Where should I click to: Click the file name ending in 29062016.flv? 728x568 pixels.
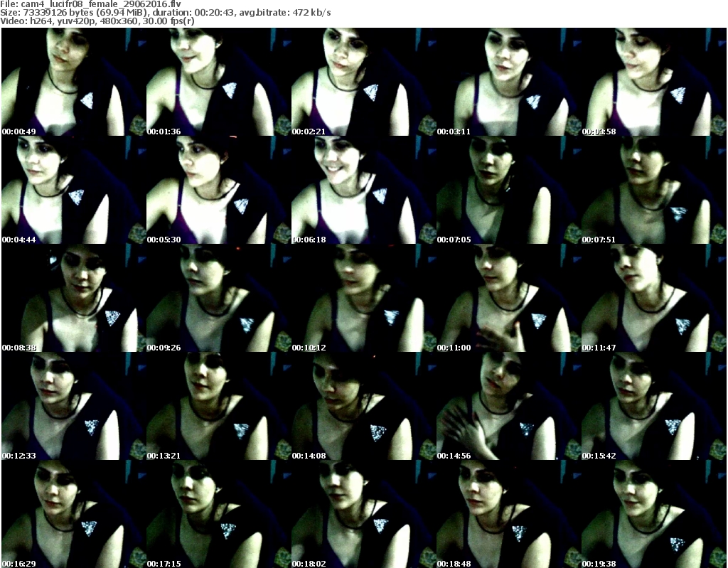101,4
